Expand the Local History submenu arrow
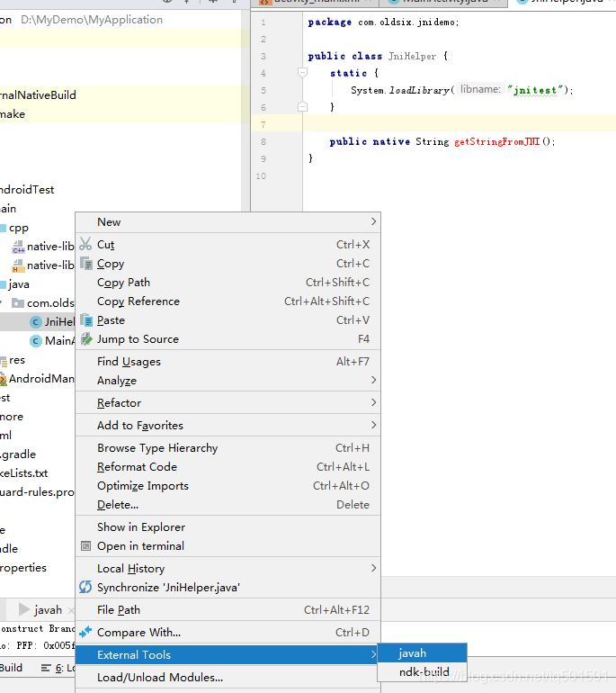 373,568
